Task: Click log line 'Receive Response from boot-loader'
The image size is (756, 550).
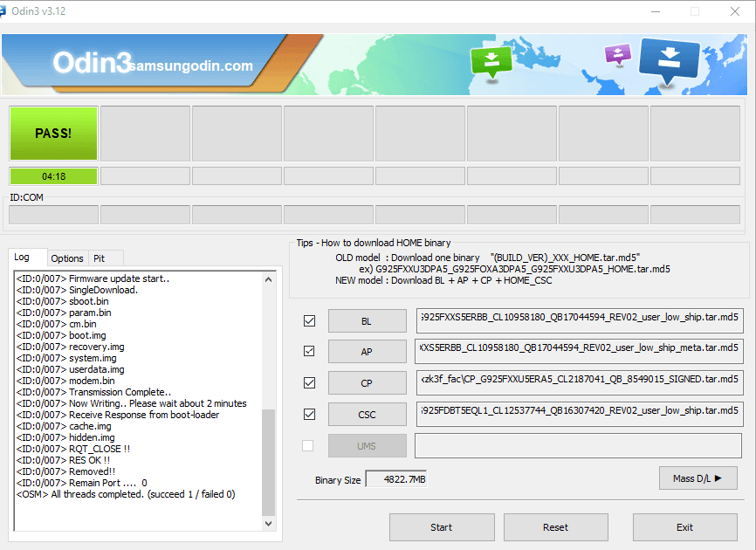Action: click(118, 415)
